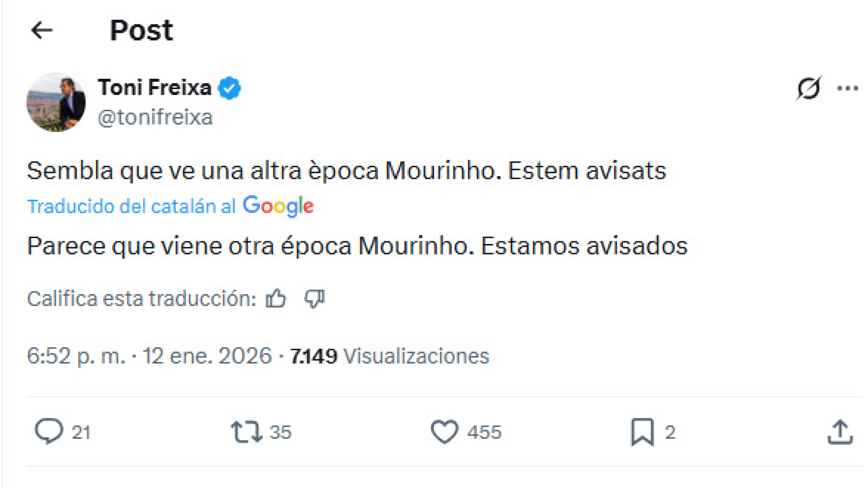This screenshot has width=868, height=488.
Task: Rate the translation with thumbs up
Action: (276, 299)
